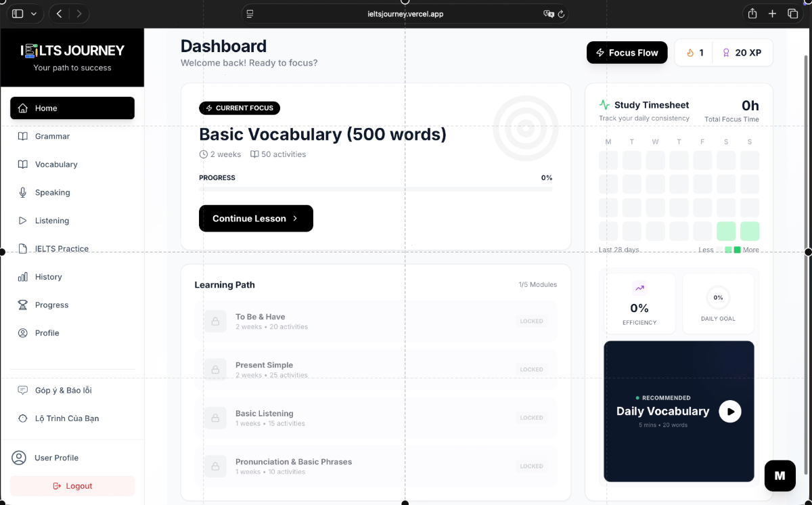Click the trophy icon next to 20 XP

pyautogui.click(x=726, y=52)
